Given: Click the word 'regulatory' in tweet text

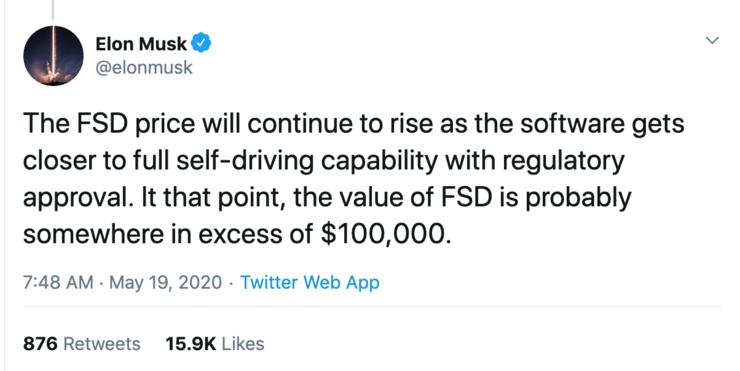Looking at the screenshot, I should click(x=563, y=161).
